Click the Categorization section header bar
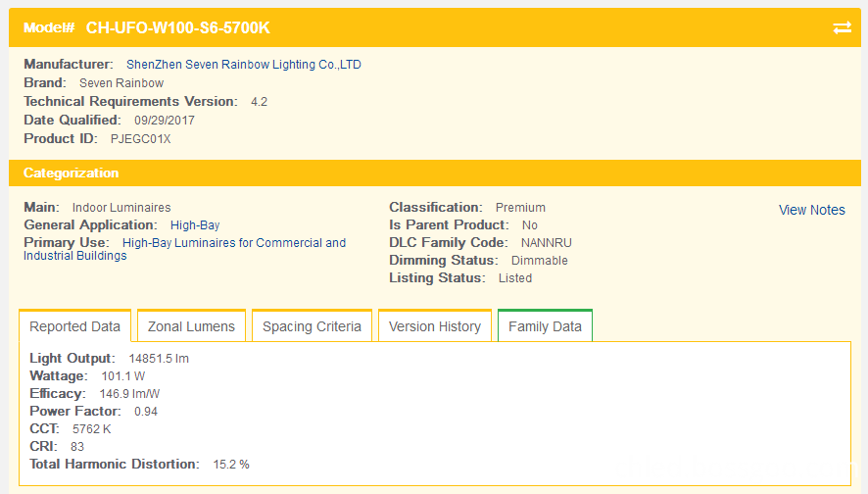 coord(435,173)
